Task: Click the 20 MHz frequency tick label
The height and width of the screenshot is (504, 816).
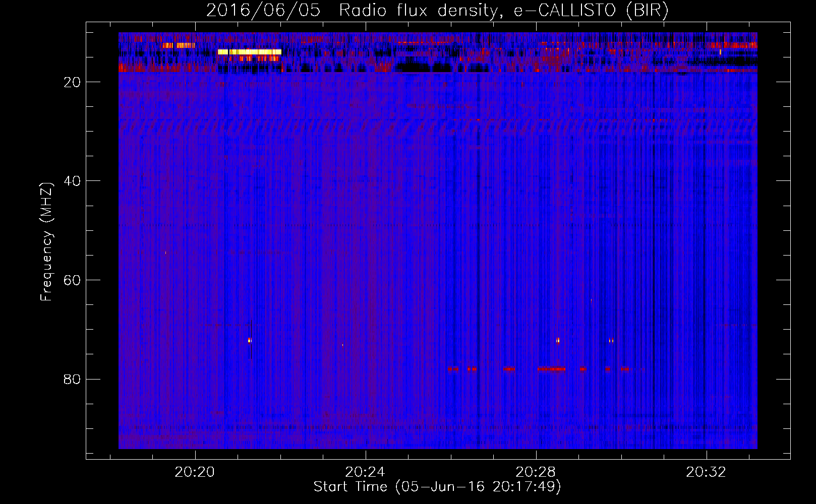Action: 72,82
